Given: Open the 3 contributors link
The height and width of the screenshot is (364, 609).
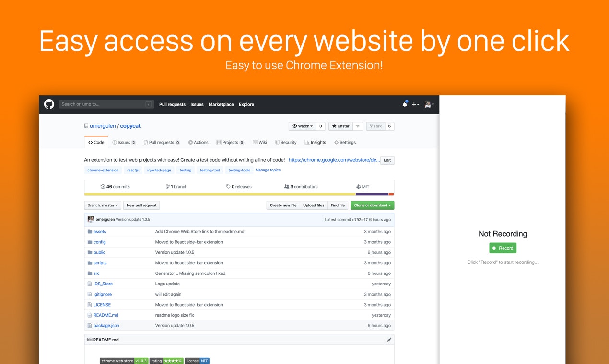Looking at the screenshot, I should [x=301, y=187].
